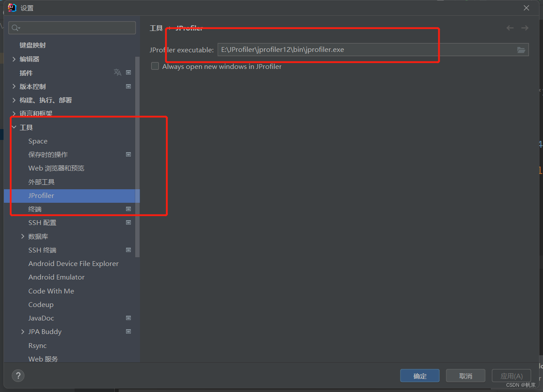Expand the 版本控制 settings group
The width and height of the screenshot is (543, 392).
(14, 86)
